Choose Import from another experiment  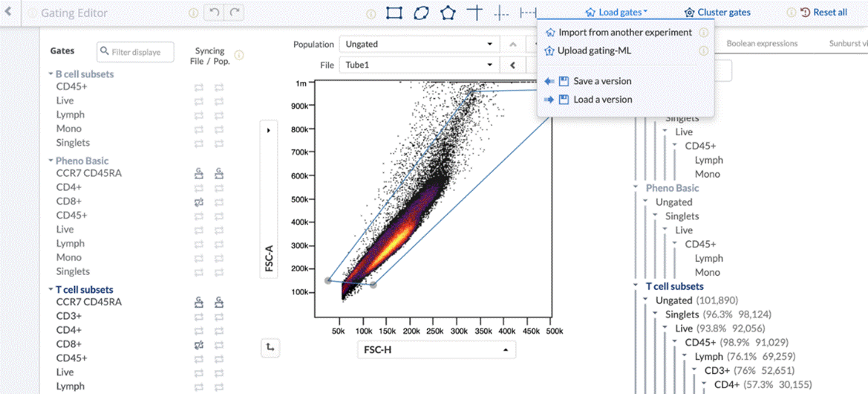[x=624, y=33]
